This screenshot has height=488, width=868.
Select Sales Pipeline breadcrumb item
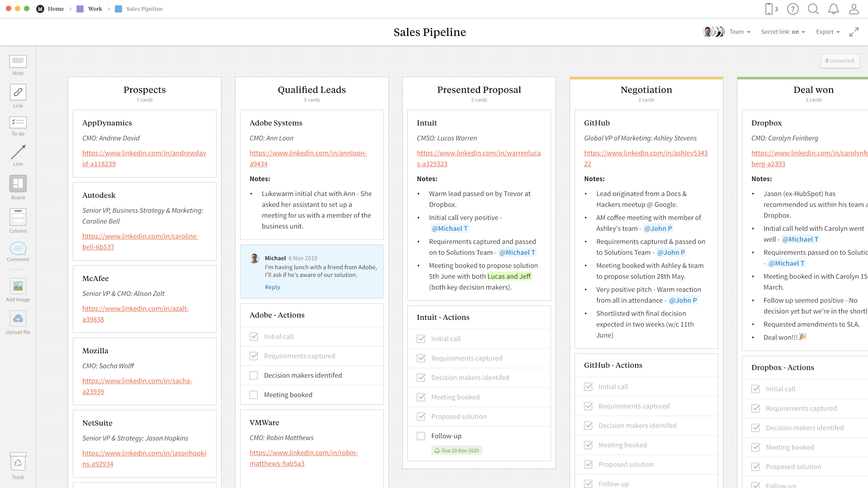pos(145,9)
